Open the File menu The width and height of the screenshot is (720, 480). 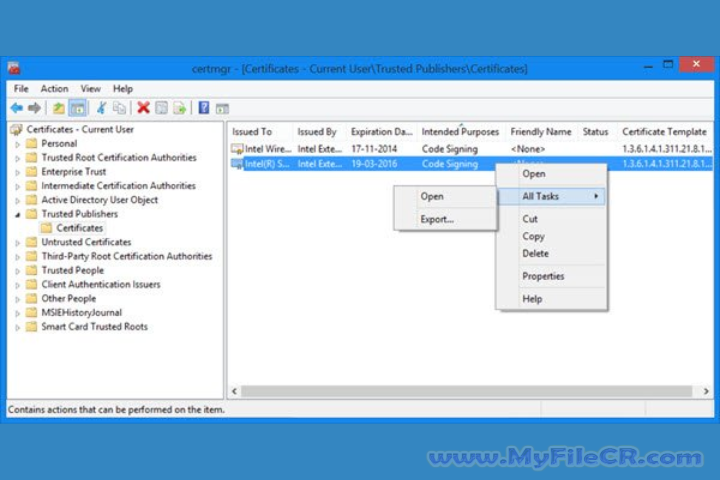pyautogui.click(x=21, y=89)
